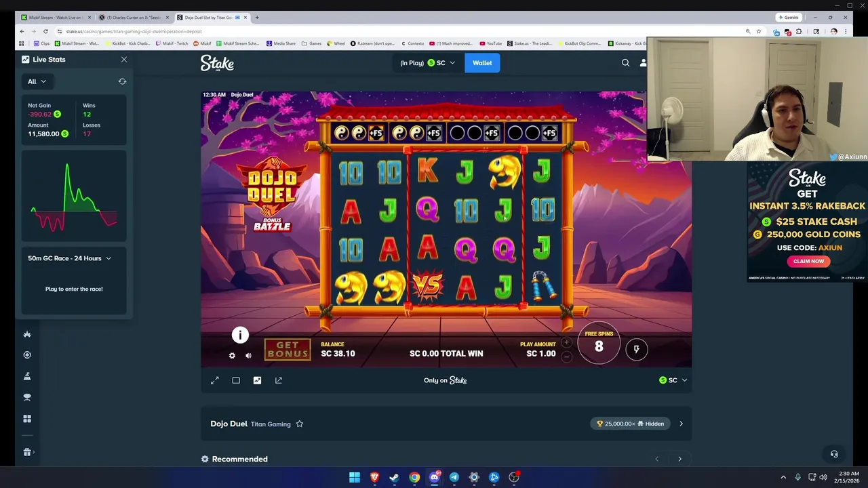The image size is (868, 488).
Task: Switch to theatre mode
Action: (x=236, y=380)
